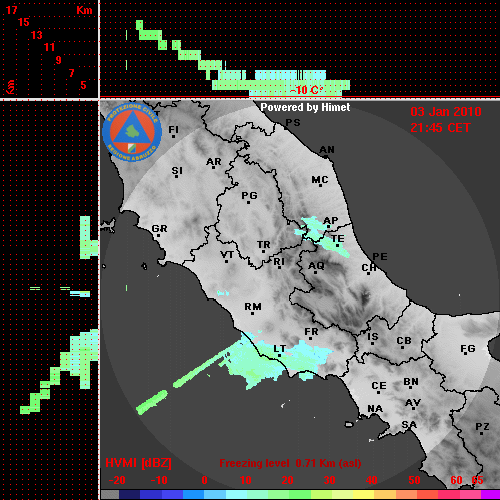The width and height of the screenshot is (500, 500).
Task: Click the FI city label on the map
Action: pyautogui.click(x=173, y=129)
